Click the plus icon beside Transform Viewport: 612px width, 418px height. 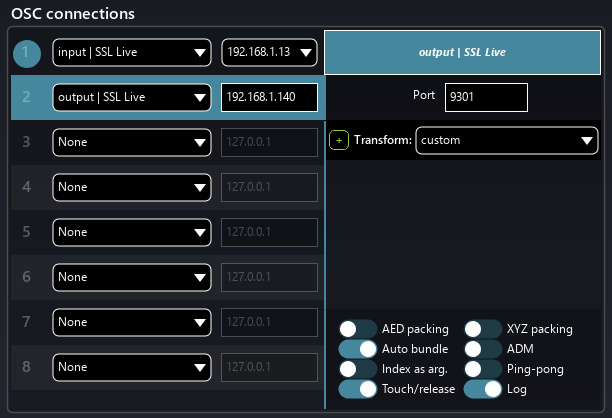[x=338, y=141]
